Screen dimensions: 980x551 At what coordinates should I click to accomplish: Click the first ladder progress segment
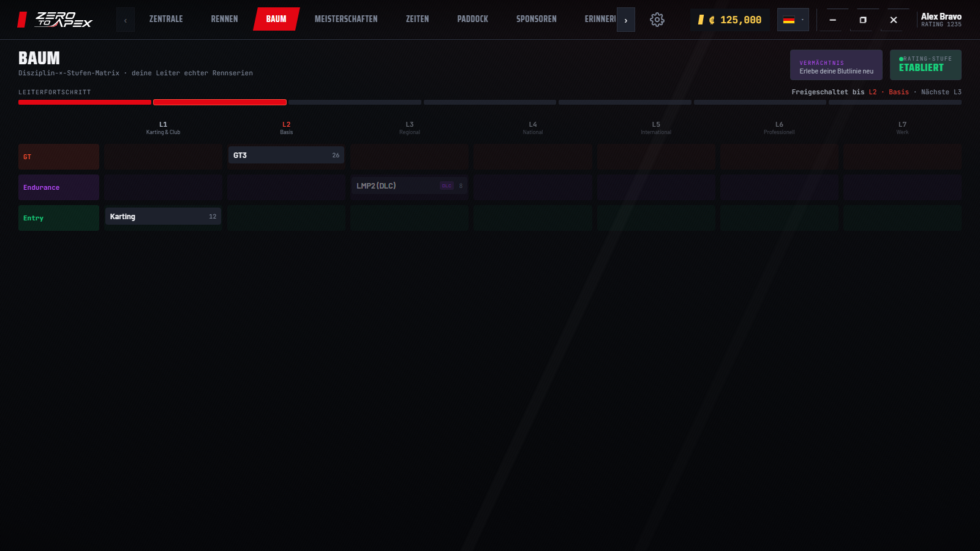click(85, 102)
